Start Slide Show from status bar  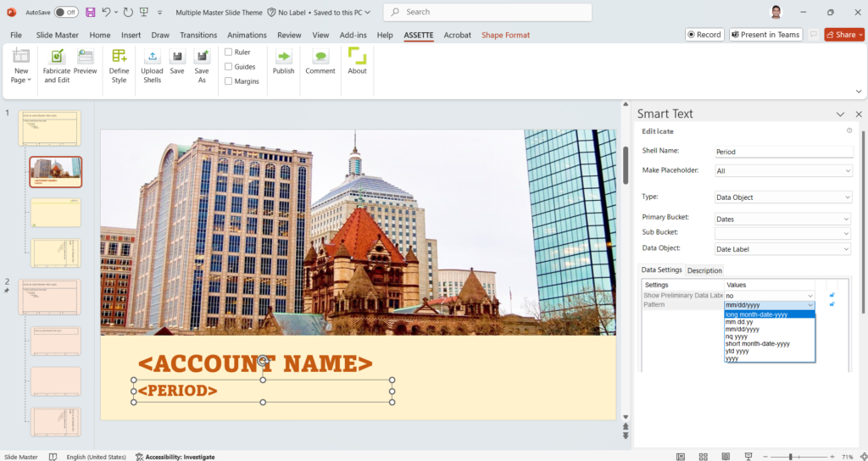coord(748,457)
